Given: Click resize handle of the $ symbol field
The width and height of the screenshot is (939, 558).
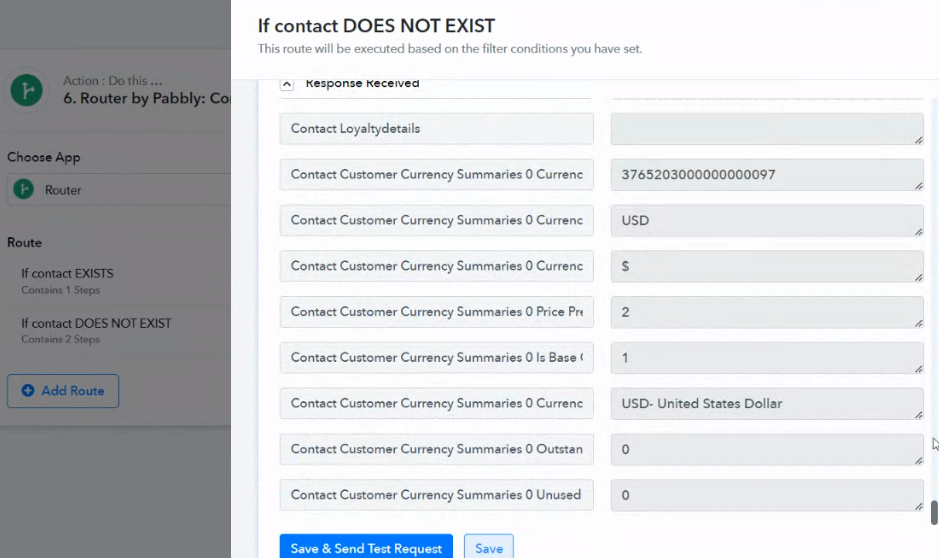Looking at the screenshot, I should coord(917,277).
